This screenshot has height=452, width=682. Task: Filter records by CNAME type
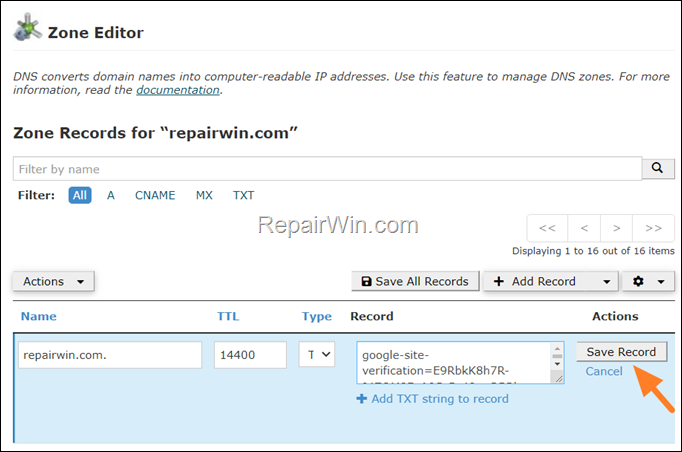155,195
